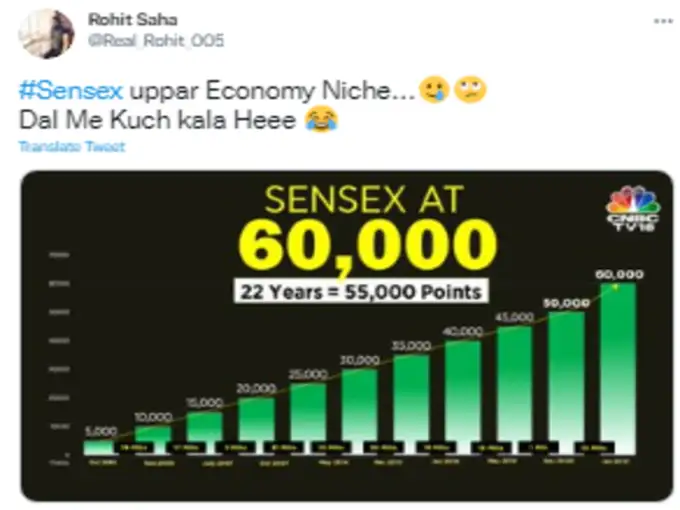Screen dimensions: 680x510
Task: Click the eye-rolling emoji
Action: click(x=468, y=92)
